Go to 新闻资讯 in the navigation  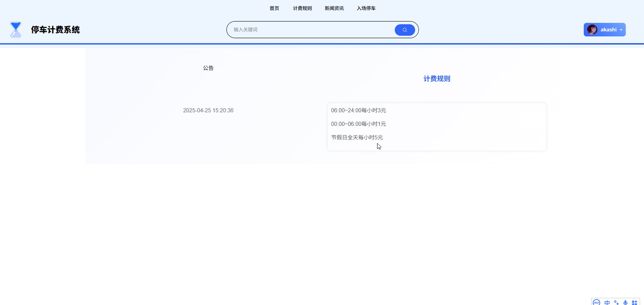coord(334,8)
